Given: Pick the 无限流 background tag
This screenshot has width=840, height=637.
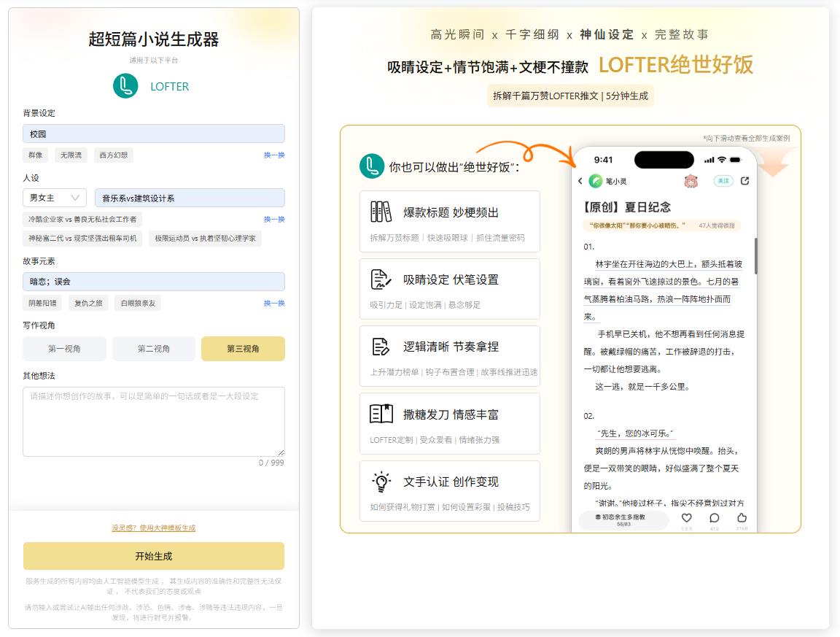Looking at the screenshot, I should click(71, 155).
